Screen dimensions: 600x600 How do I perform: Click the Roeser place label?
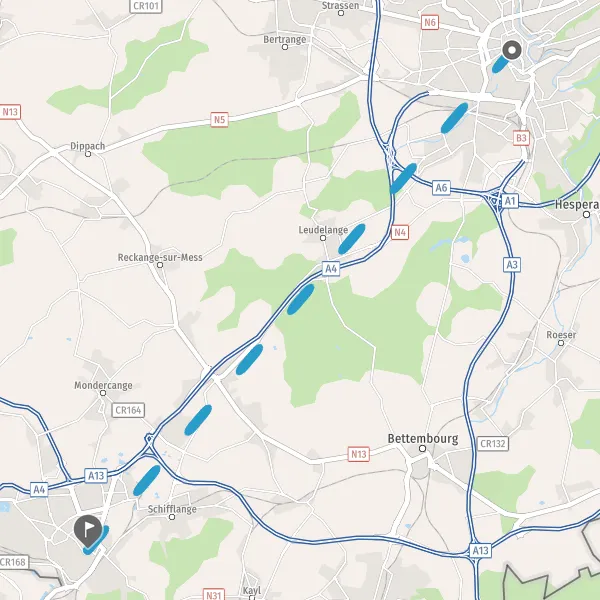point(561,335)
